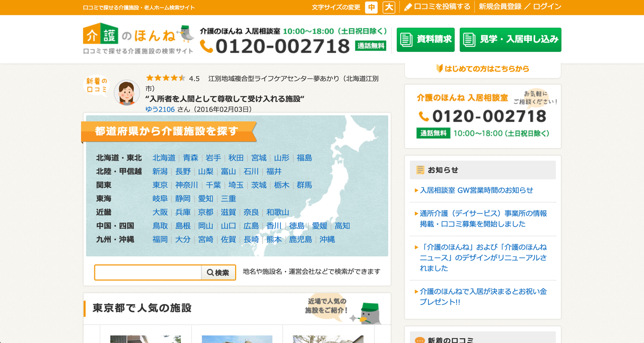
Task: Select 福島 prefecture
Action: coord(305,158)
